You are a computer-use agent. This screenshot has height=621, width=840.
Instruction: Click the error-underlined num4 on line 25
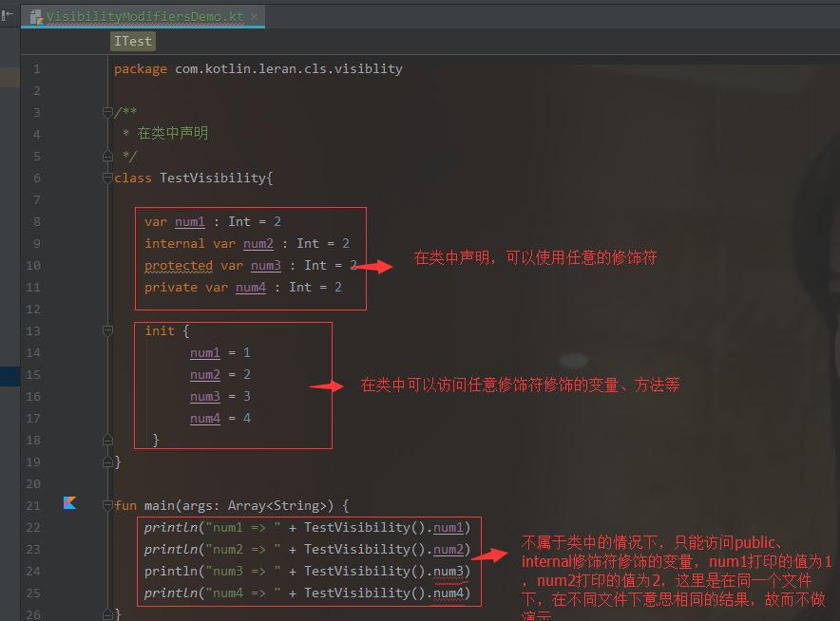pos(449,593)
